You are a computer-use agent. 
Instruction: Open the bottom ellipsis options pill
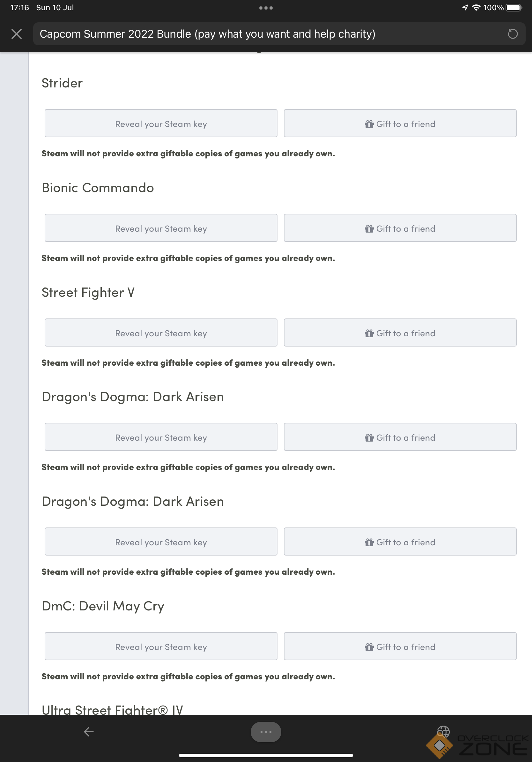[x=266, y=732]
